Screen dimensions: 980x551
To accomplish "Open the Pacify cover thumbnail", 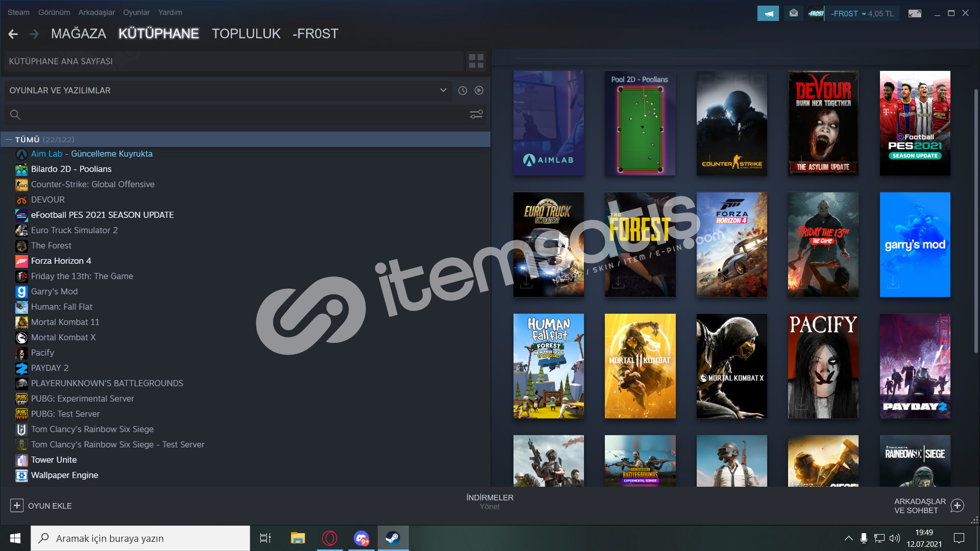I will (823, 366).
